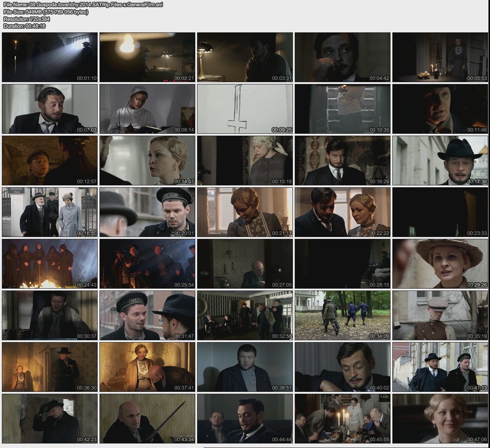Click the glowing lamp frame at 00:02:21
490x448 pixels.
(x=147, y=57)
